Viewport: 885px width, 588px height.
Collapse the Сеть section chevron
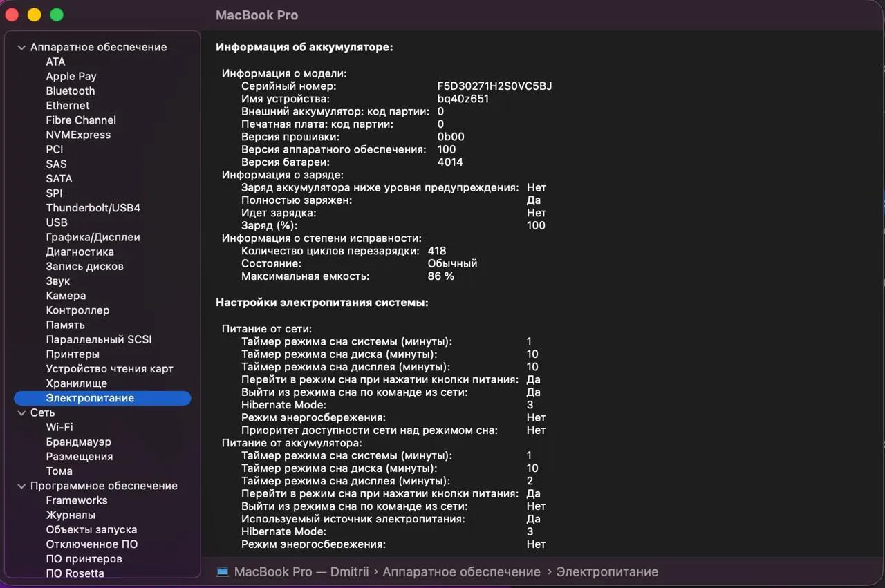tap(22, 413)
